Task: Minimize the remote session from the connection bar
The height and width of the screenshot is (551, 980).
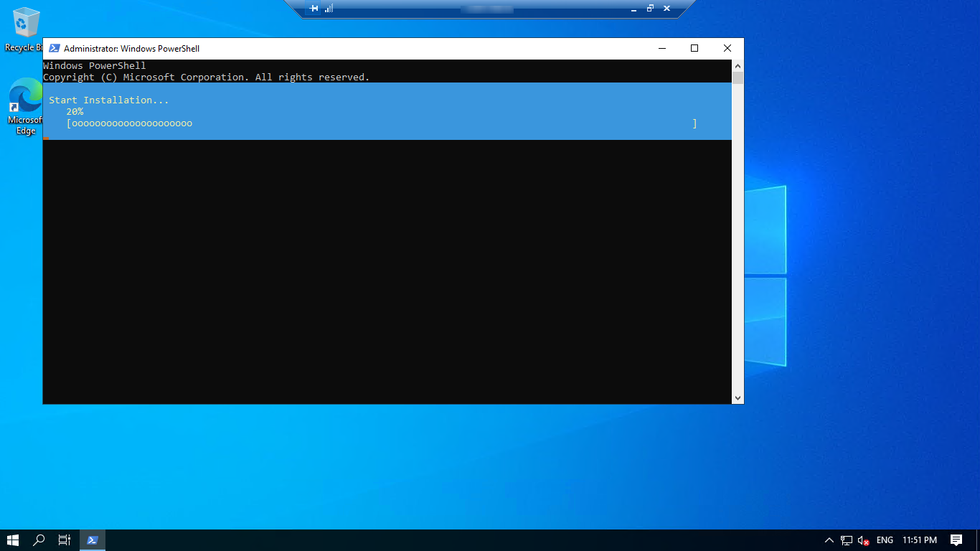Action: [x=633, y=9]
